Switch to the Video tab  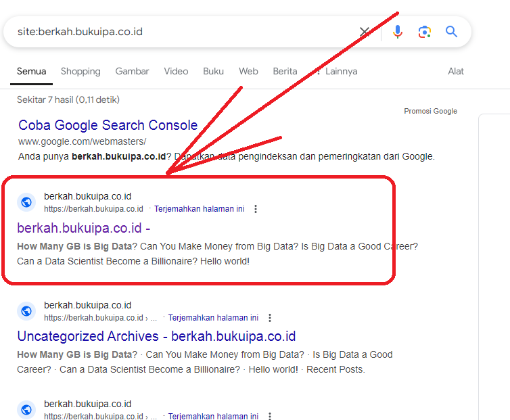[x=176, y=71]
